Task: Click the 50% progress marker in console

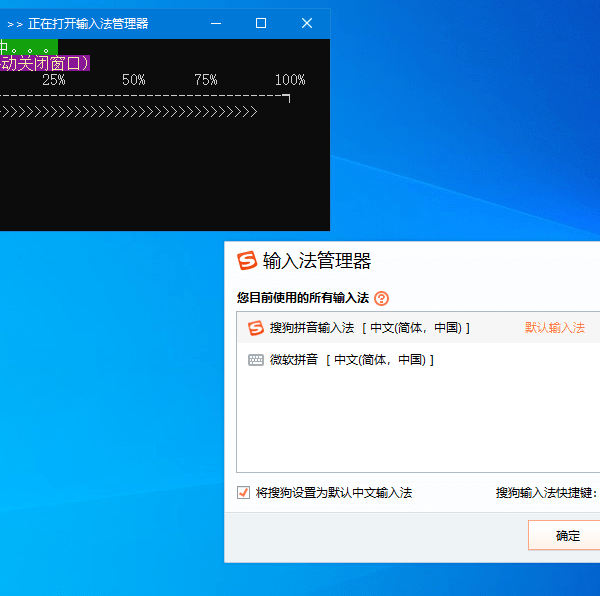Action: coord(133,80)
